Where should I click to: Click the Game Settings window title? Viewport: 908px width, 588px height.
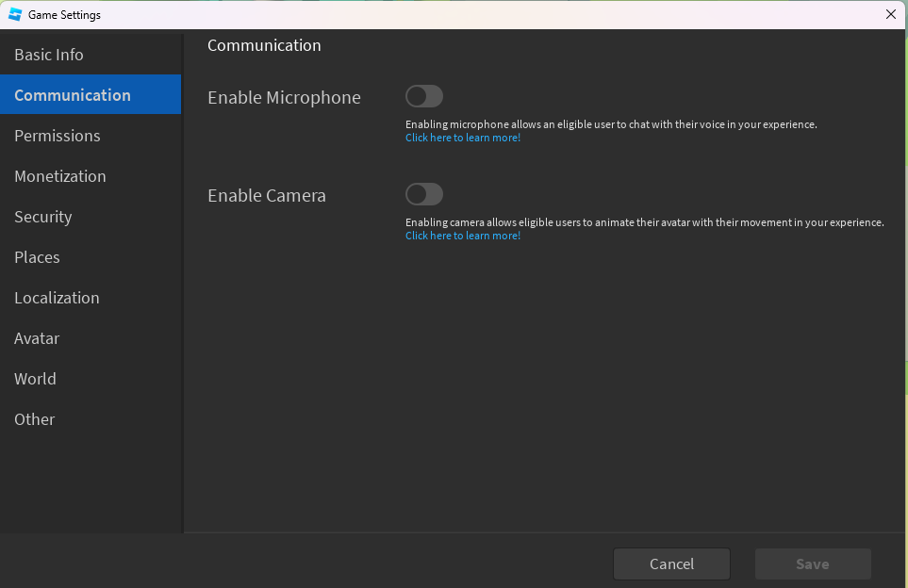[x=64, y=15]
